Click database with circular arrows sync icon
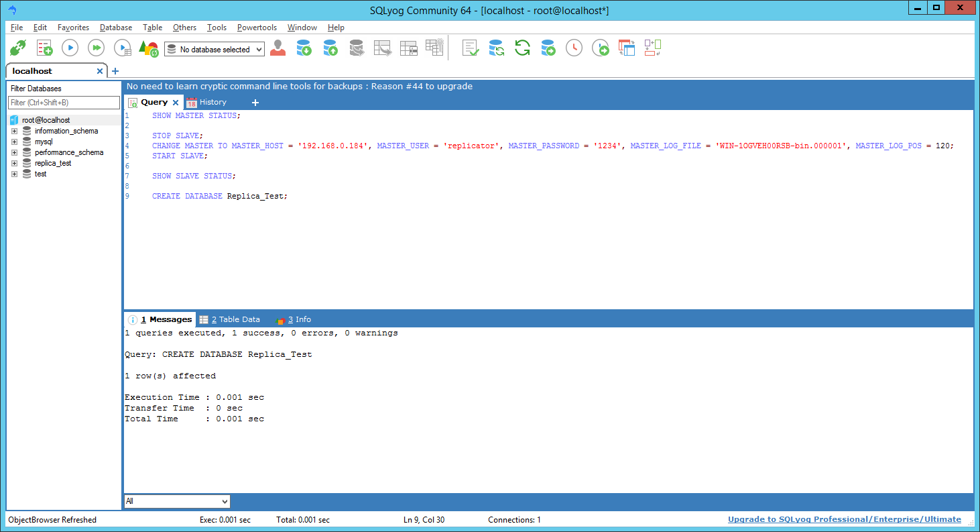980x532 pixels. (496, 48)
